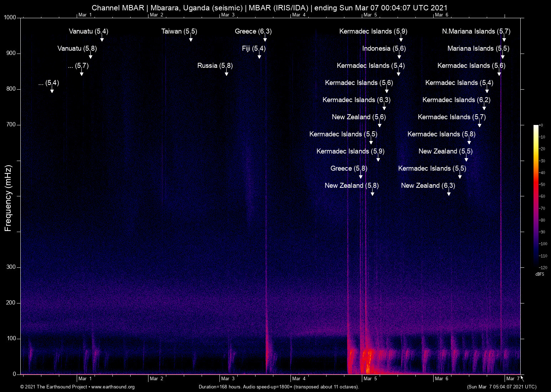551x392 pixels.
Task: Click the dBFS color scale bar
Action: coord(536,196)
